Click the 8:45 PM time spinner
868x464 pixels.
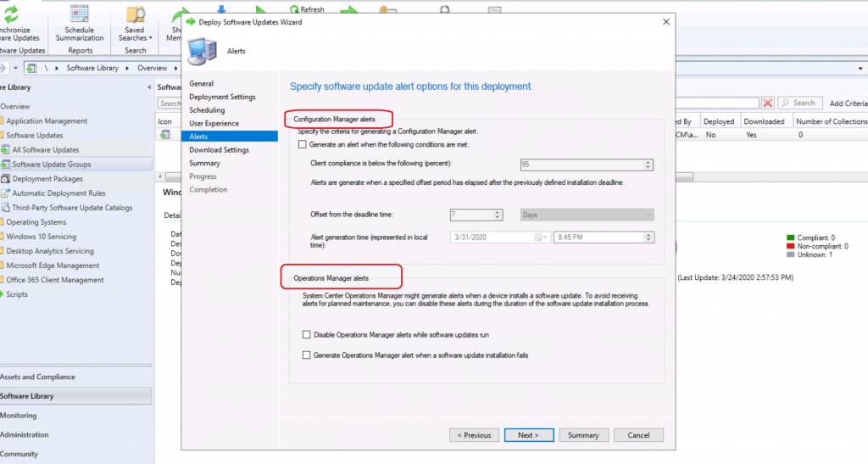click(648, 237)
